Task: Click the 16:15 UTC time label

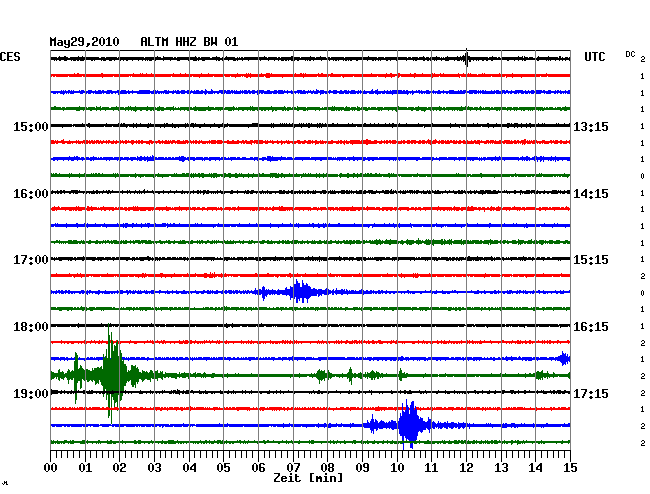Action: point(591,327)
